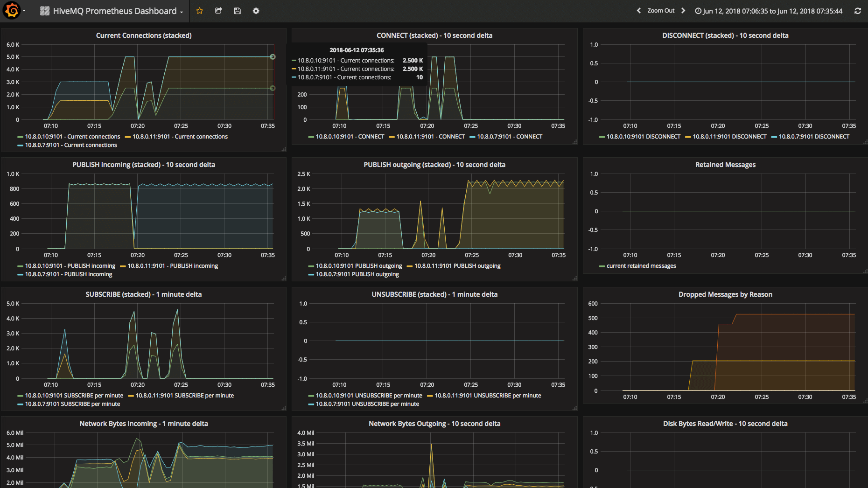The width and height of the screenshot is (868, 488).
Task: Click 10.8.0.11:9101 PUBLISH outgoing legend label
Action: tap(457, 266)
